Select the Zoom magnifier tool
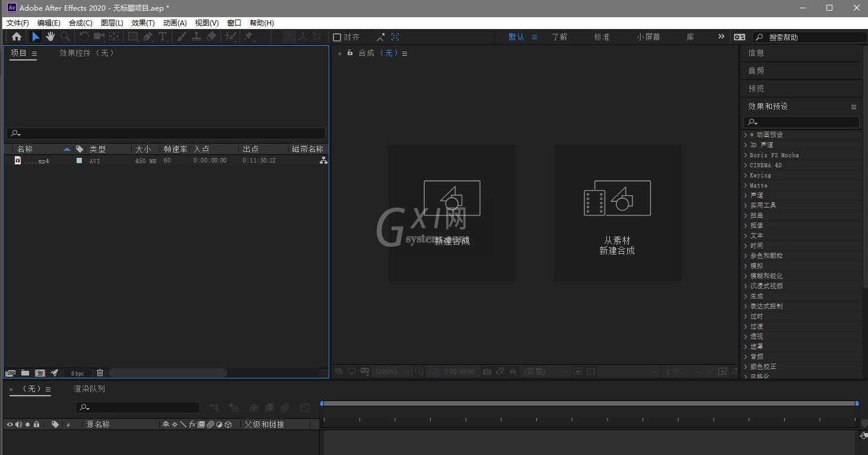This screenshot has width=868, height=455. tap(65, 37)
